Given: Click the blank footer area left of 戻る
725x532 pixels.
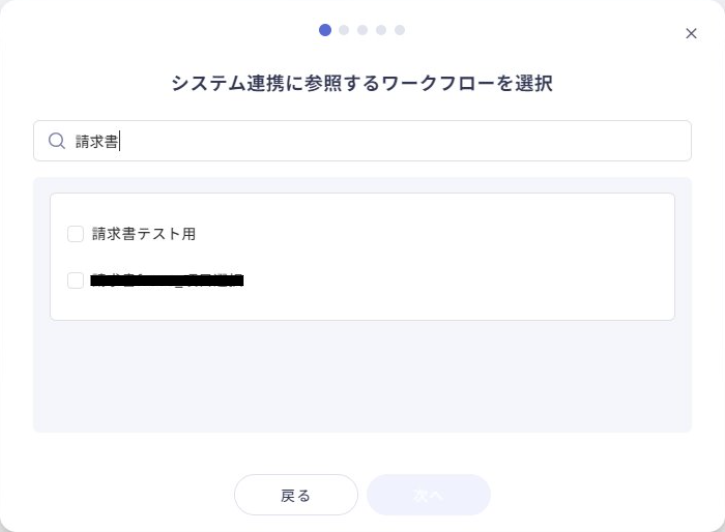Looking at the screenshot, I should tap(120, 495).
